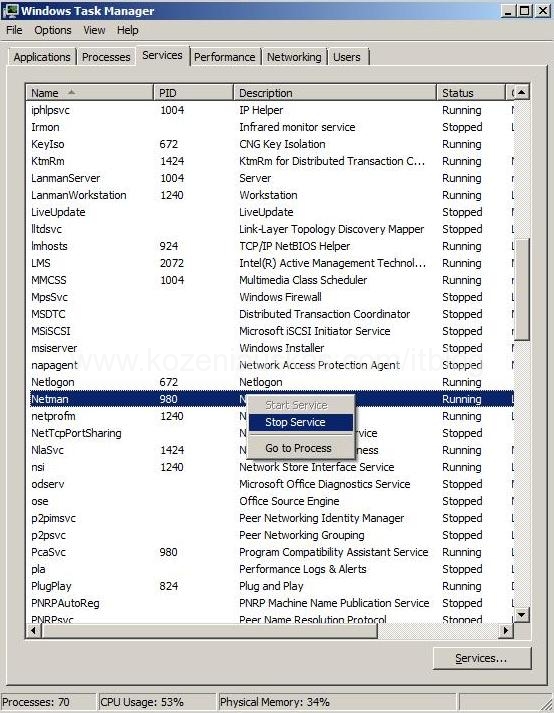Select the iphlpsvc service row
Viewport: 554px width, 713px height.
click(x=272, y=110)
